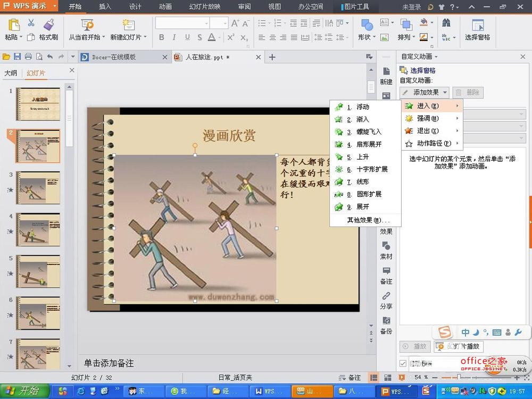This screenshot has width=532, height=399.
Task: Open the Insert (插入) ribbon tab
Action: click(x=105, y=7)
